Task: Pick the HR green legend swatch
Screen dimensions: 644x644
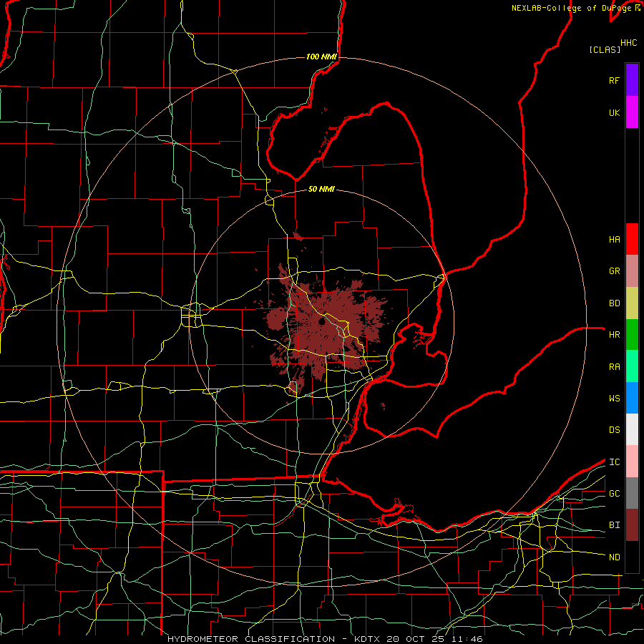Action: (632, 335)
